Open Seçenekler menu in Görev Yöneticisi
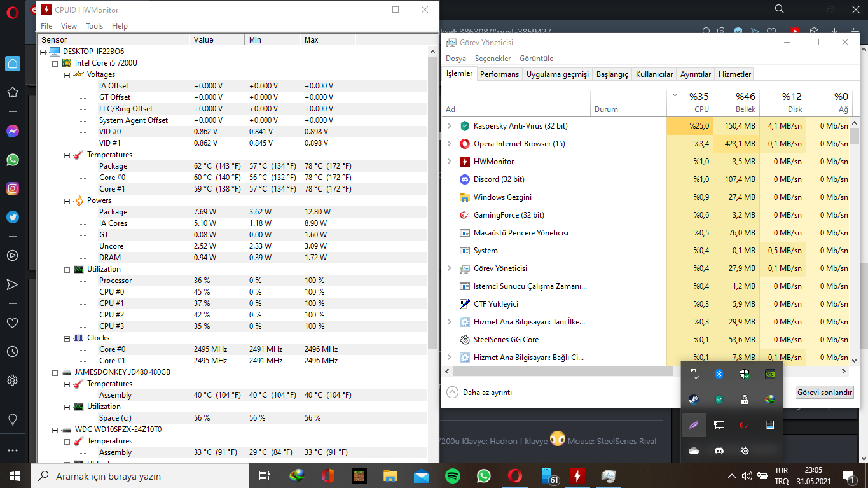Screen dimensions: 868x488 493,59
